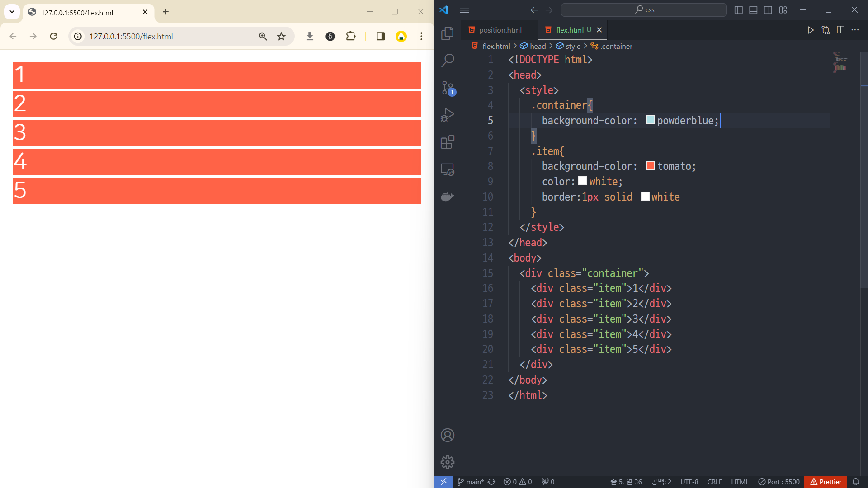The image size is (868, 488).
Task: Click the Prettier status bar button
Action: 826,482
